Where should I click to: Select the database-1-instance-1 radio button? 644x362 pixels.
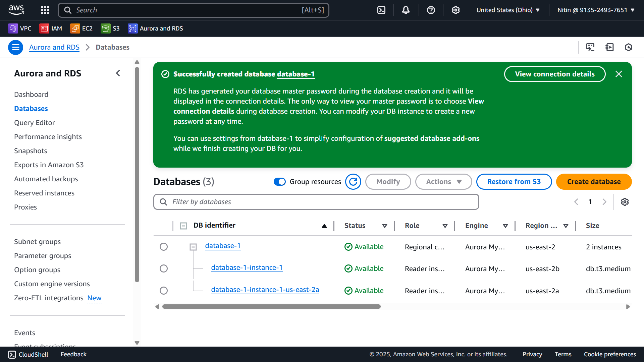point(164,268)
